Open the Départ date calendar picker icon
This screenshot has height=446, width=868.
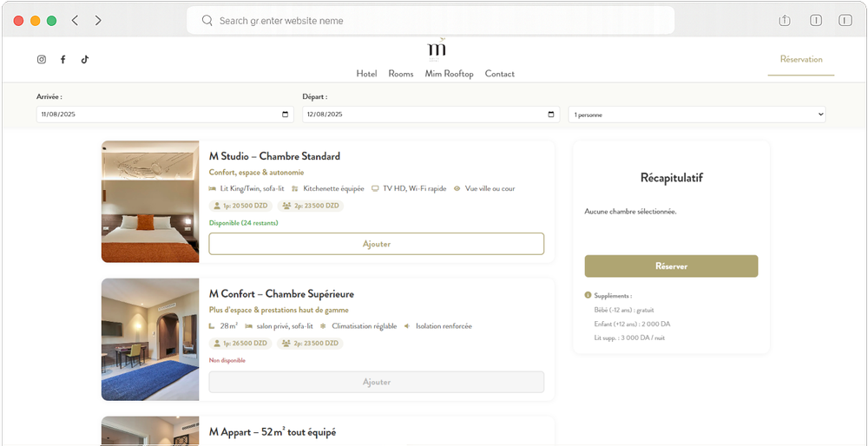(551, 115)
